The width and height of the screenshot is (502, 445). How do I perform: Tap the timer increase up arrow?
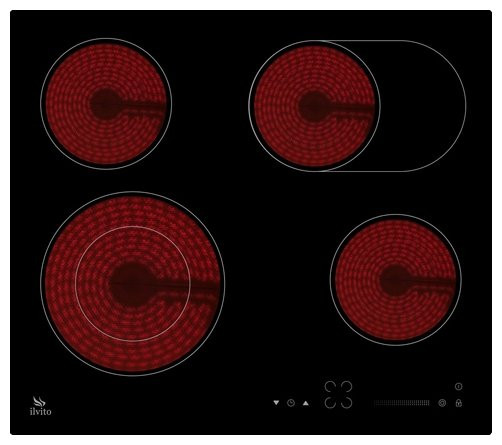click(306, 403)
